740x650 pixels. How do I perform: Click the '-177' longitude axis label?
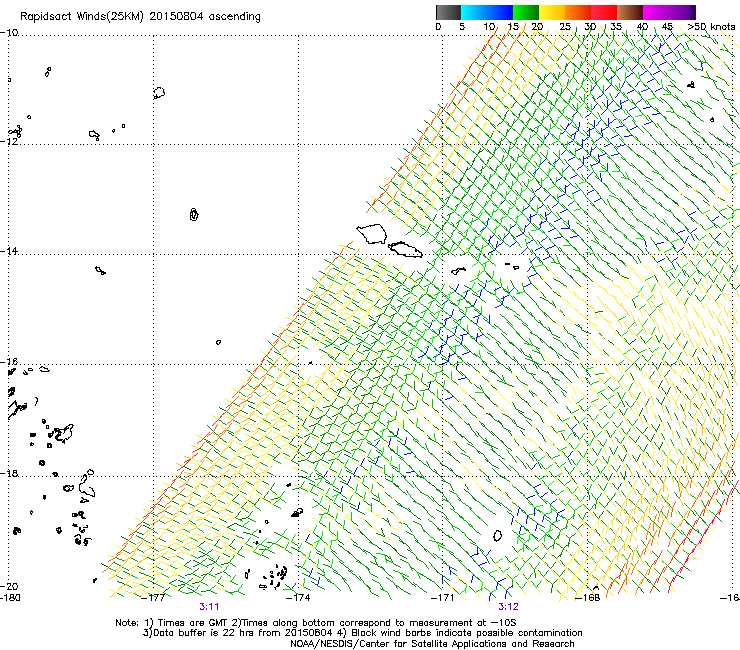[x=153, y=598]
